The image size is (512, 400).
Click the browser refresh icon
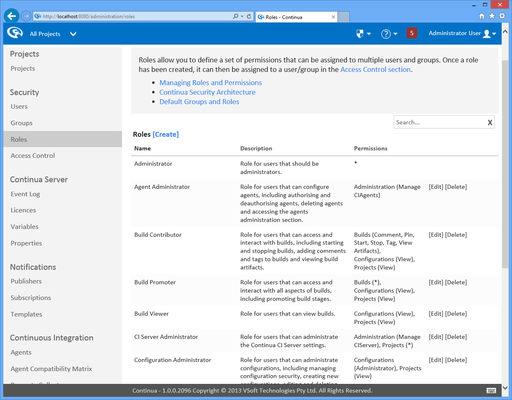[x=249, y=16]
